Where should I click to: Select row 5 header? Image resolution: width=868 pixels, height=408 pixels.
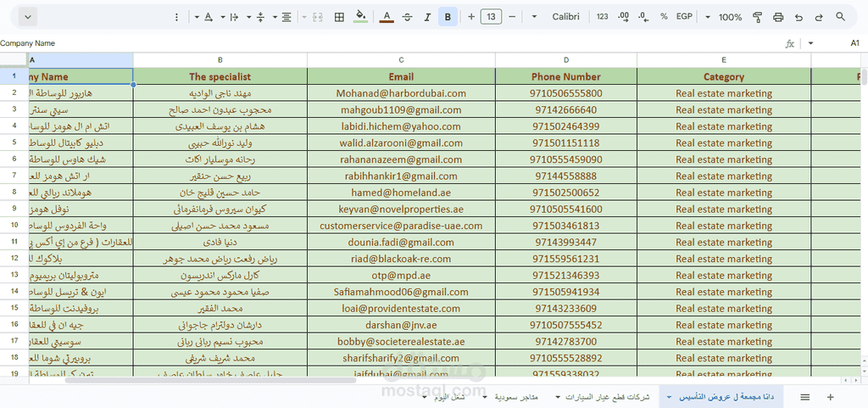(14, 143)
